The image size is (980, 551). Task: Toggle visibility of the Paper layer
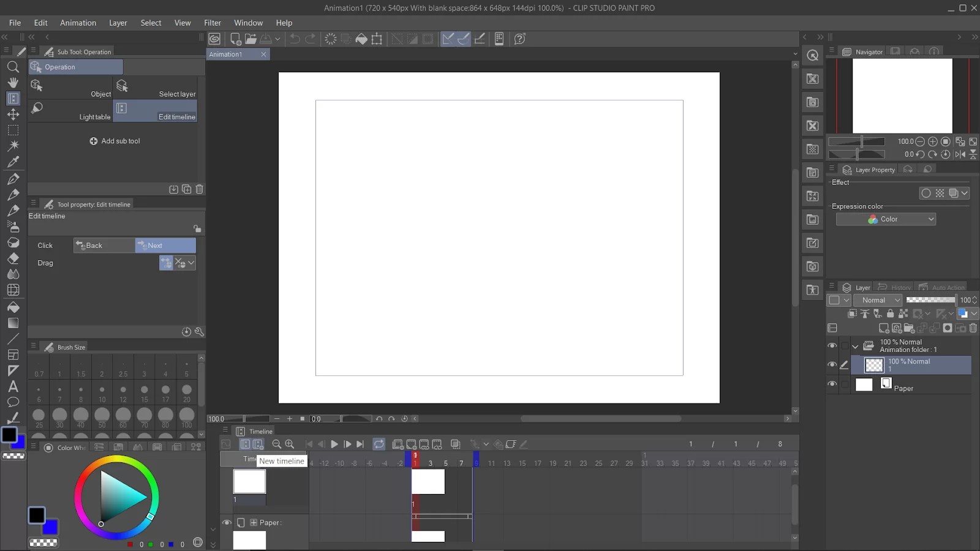833,384
